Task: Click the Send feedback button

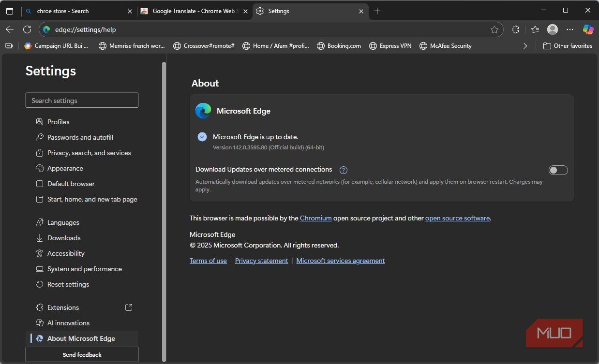Action: pos(82,354)
